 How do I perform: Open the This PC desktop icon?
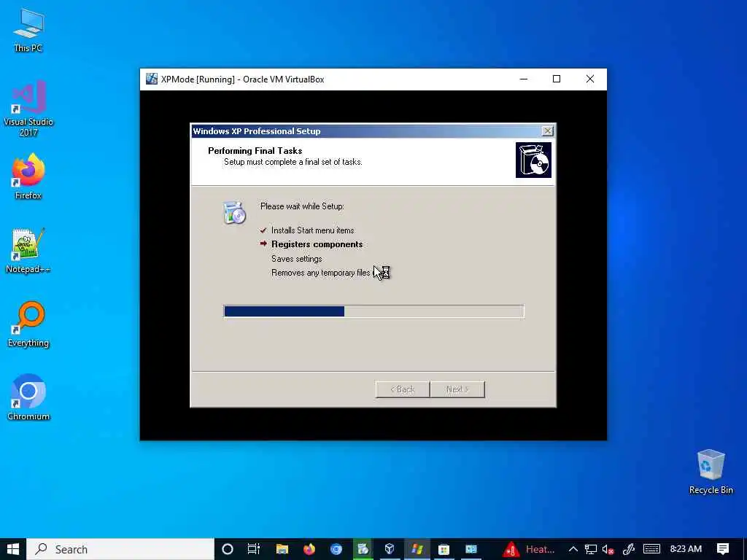(x=28, y=31)
